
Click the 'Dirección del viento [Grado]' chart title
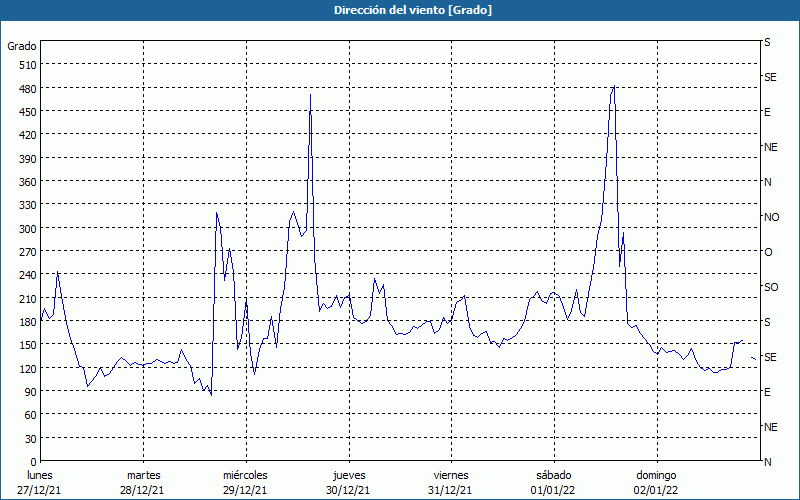413,10
